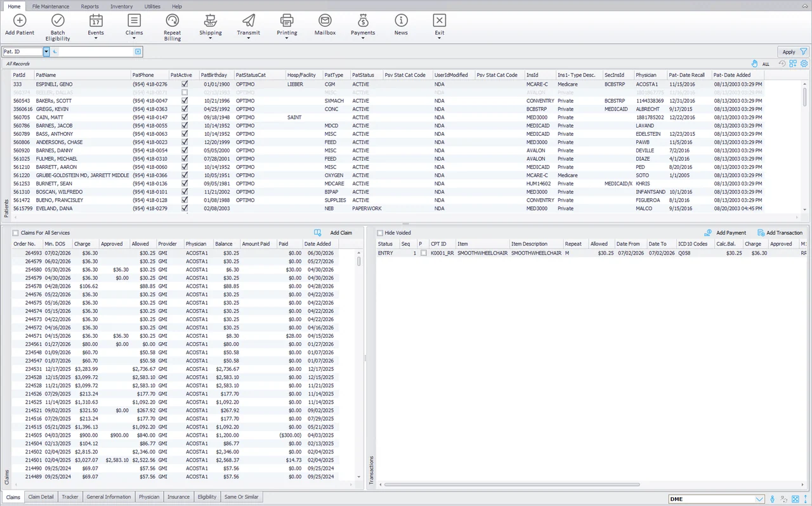Expand the Events dropdown arrow
This screenshot has height=506, width=812.
96,38
